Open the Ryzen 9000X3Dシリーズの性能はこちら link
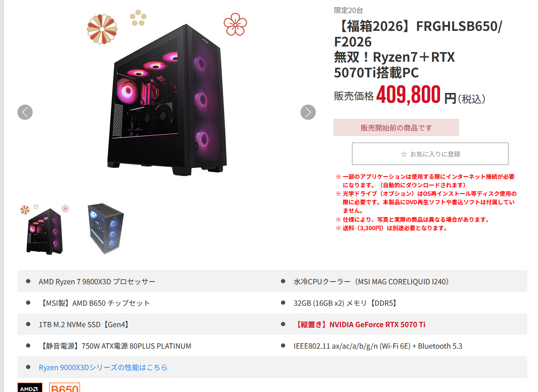Image resolution: width=538 pixels, height=392 pixels. coord(103,367)
